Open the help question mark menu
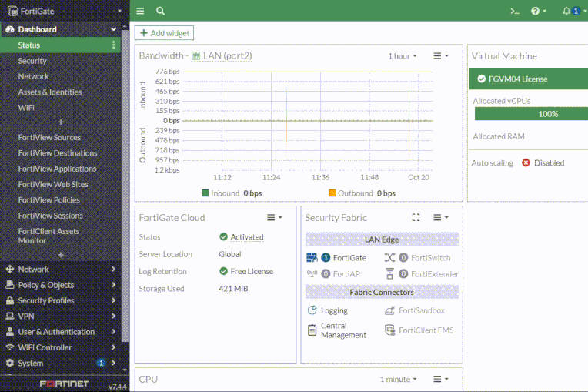This screenshot has width=588, height=392. [x=540, y=11]
